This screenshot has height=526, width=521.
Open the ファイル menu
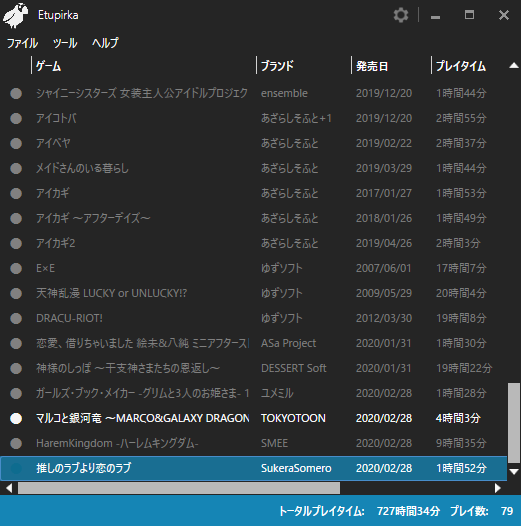(22, 43)
